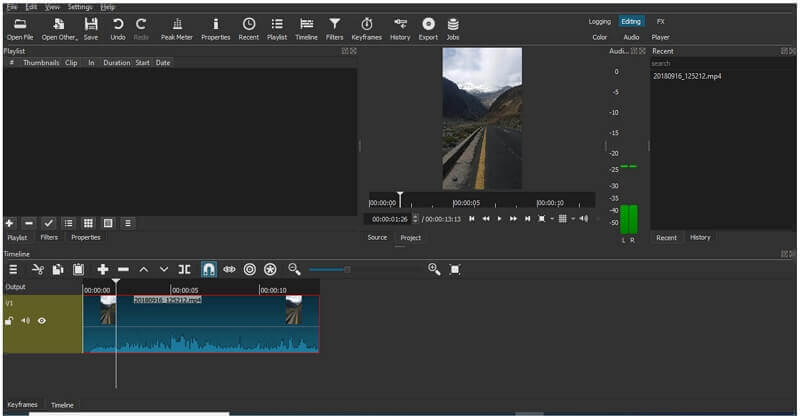Copy the selected timeline clip
800x419 pixels.
click(58, 269)
